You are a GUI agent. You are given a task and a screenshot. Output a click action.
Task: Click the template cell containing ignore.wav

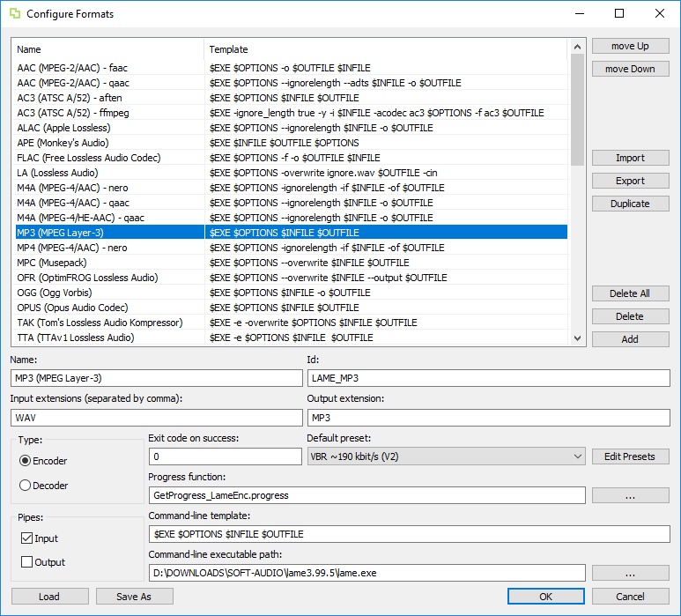click(386, 173)
